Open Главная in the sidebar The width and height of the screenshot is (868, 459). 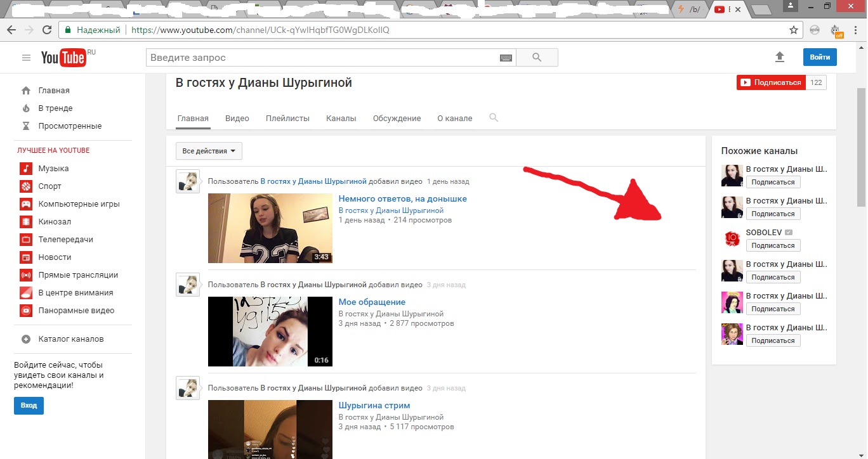(x=53, y=91)
